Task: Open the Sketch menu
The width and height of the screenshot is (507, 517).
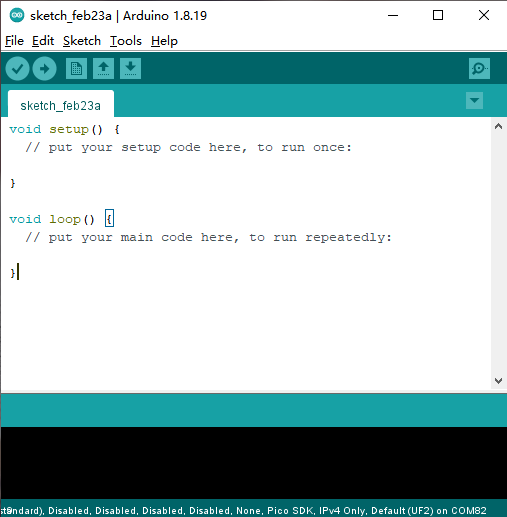Action: (82, 41)
